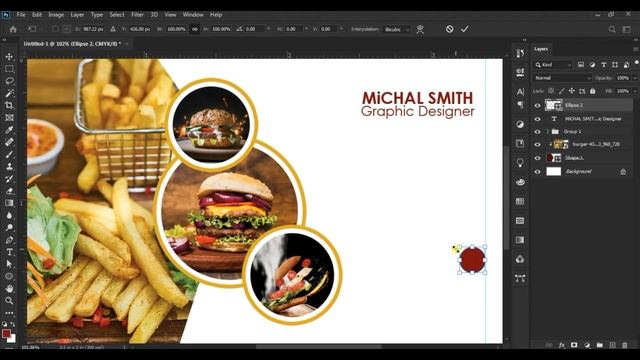
Task: Hide the burger image layer
Action: tap(537, 144)
